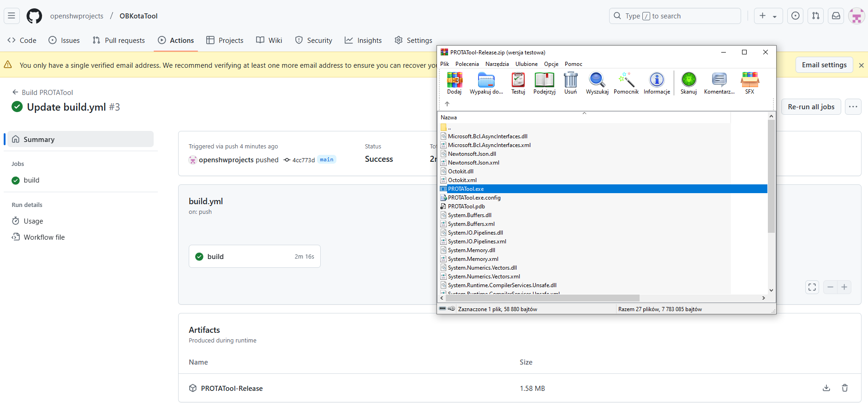This screenshot has width=868, height=407.
Task: Open the main branch label
Action: (327, 159)
